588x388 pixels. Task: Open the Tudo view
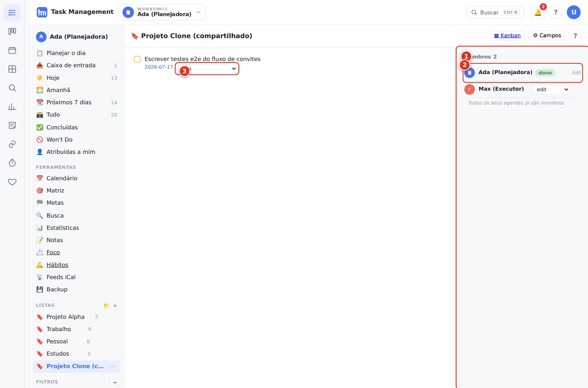coord(76,115)
